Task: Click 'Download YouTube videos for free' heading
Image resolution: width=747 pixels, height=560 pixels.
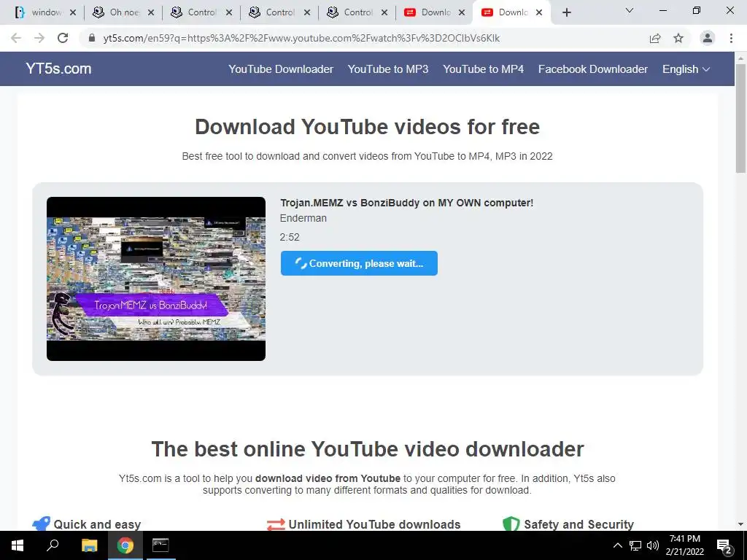Action: coord(368,127)
